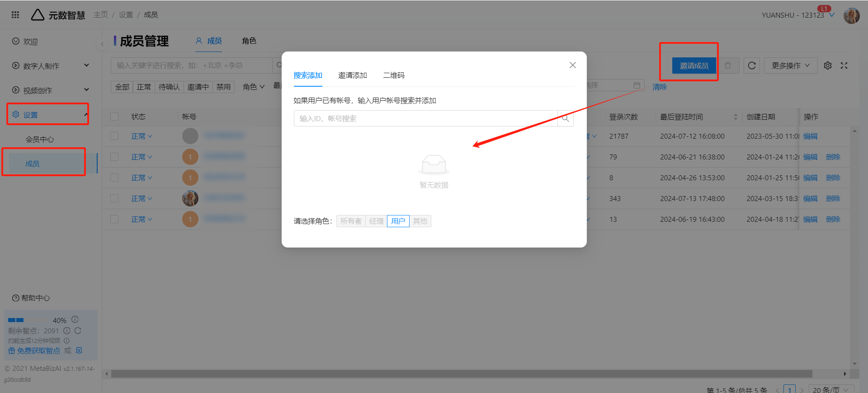Image resolution: width=868 pixels, height=393 pixels.
Task: Click 删除 for the 2024-01-24 row
Action: [x=833, y=157]
